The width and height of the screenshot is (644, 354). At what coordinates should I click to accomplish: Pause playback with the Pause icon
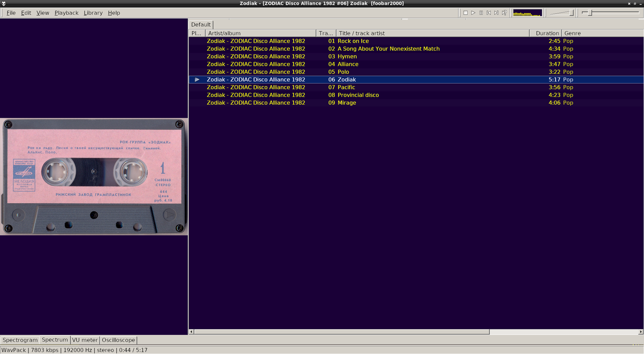pos(481,13)
